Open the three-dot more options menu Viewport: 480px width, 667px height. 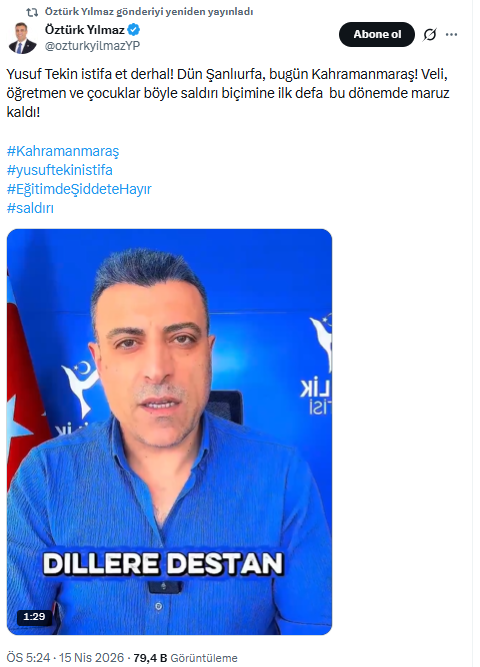451,34
